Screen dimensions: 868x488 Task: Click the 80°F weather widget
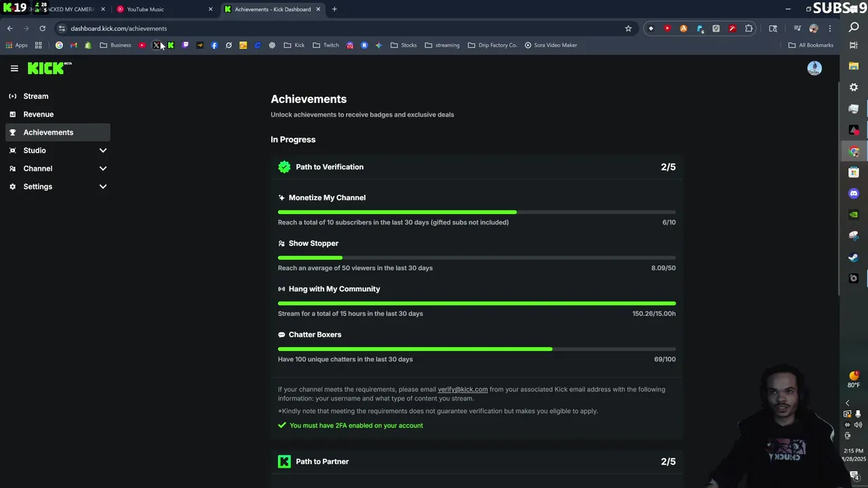854,380
